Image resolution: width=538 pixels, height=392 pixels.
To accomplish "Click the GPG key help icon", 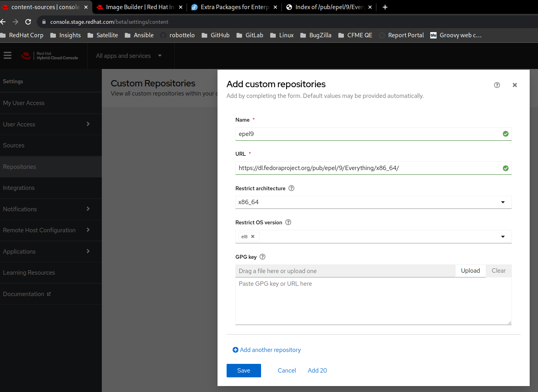I will 262,257.
